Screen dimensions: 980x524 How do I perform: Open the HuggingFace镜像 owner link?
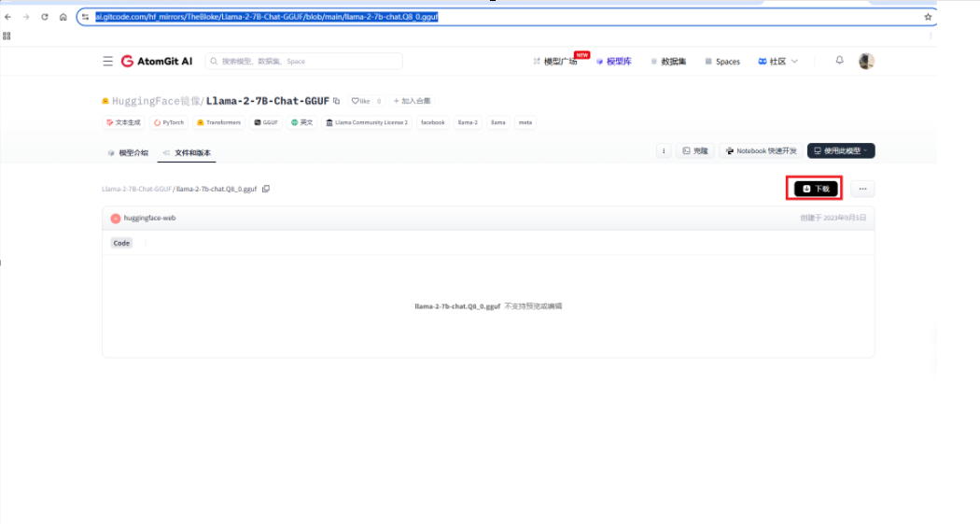pyautogui.click(x=156, y=101)
